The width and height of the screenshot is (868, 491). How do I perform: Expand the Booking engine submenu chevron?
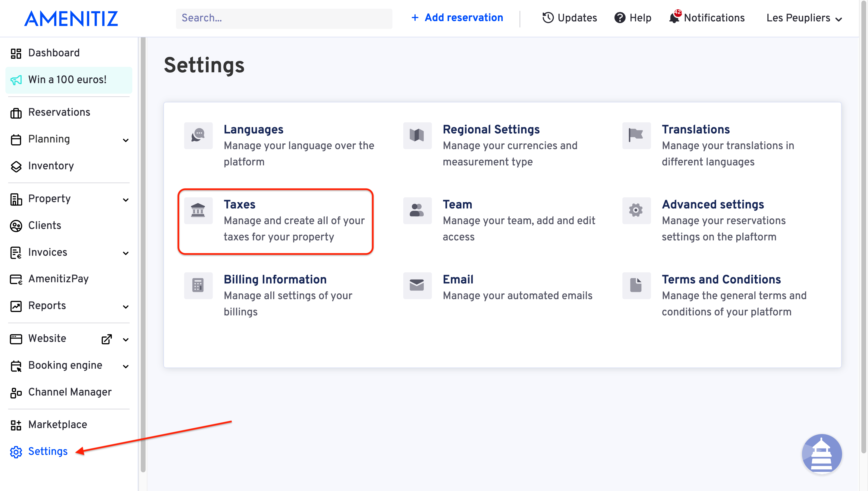[x=125, y=366]
